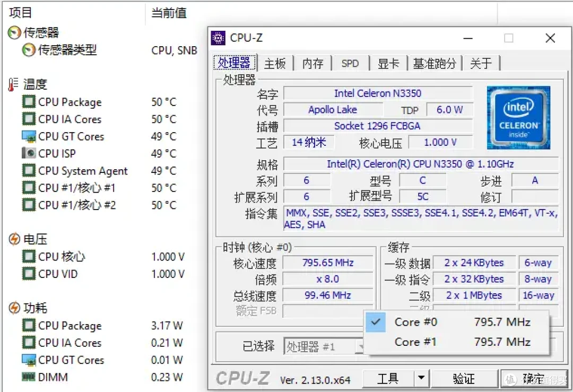This screenshot has height=392, width=573.
Task: Click the CPU-Z icon in the title bar
Action: [218, 38]
